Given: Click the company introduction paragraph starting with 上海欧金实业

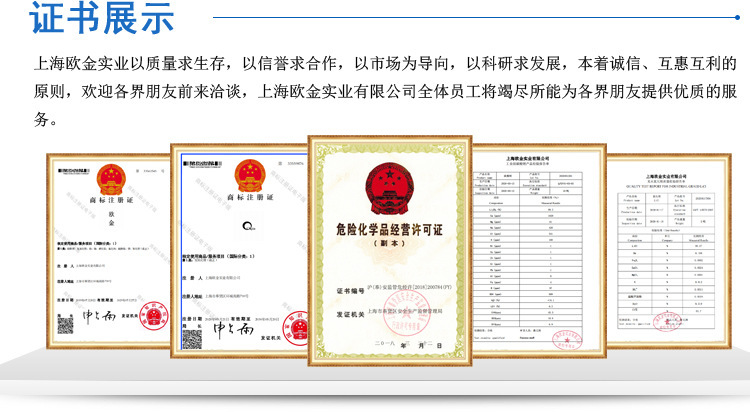Looking at the screenshot, I should 385,91.
